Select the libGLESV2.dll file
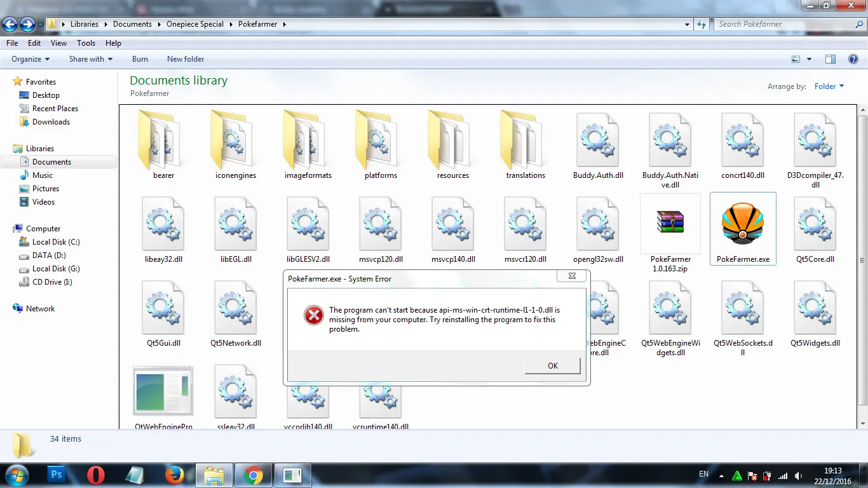 (x=308, y=230)
